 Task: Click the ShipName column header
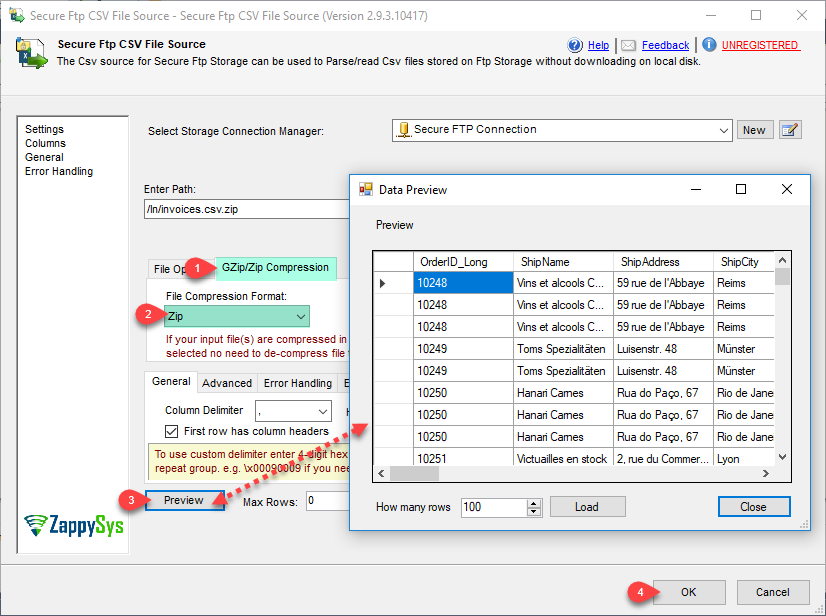(x=564, y=262)
